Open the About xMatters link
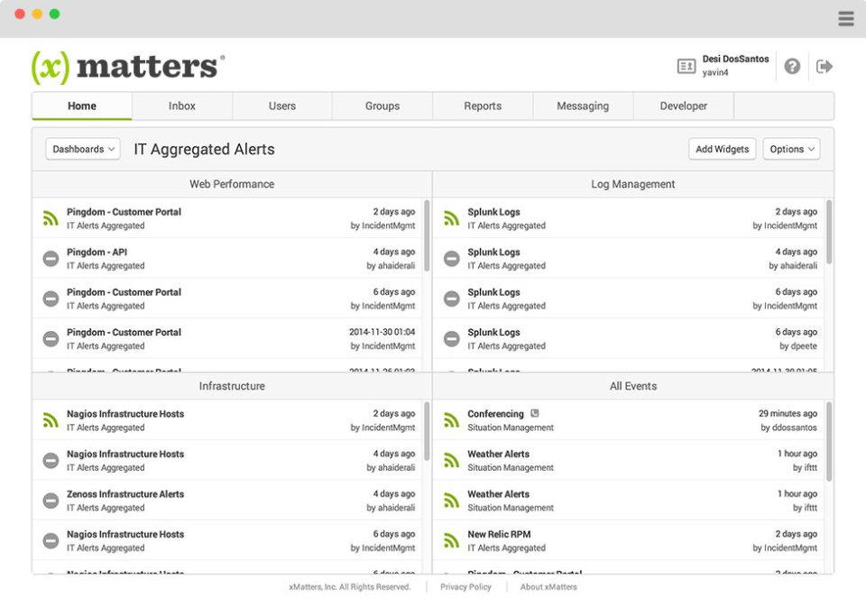 [x=548, y=587]
